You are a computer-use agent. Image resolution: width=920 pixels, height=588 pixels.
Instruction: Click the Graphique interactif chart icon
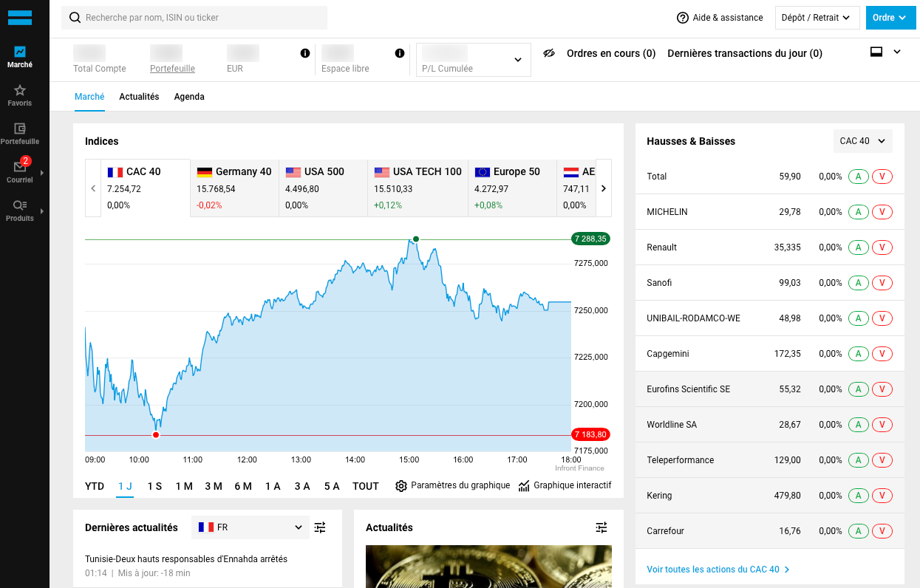coord(524,486)
